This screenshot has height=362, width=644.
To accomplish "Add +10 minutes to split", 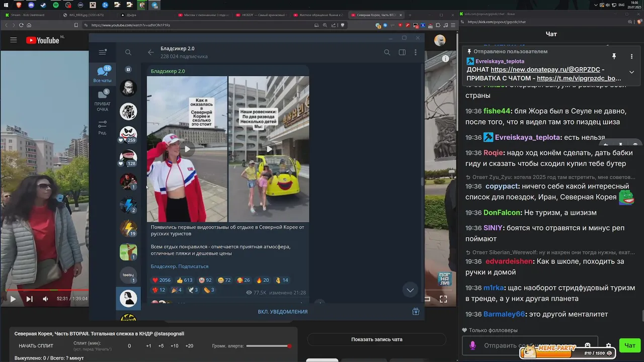I will [x=174, y=346].
